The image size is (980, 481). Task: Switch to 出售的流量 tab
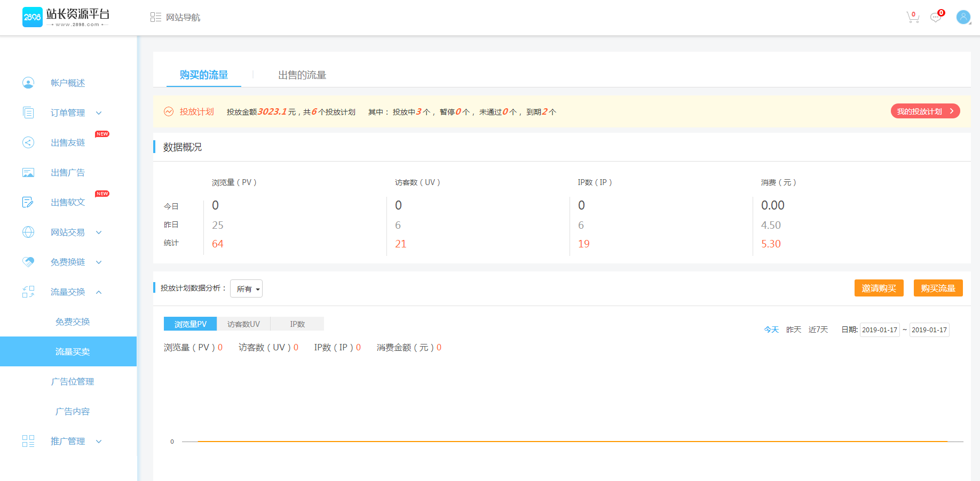[302, 75]
